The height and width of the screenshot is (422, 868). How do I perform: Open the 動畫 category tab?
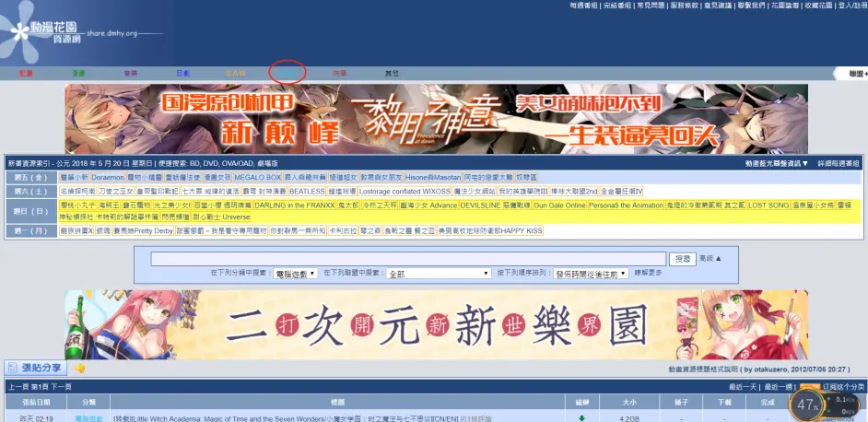coord(26,73)
